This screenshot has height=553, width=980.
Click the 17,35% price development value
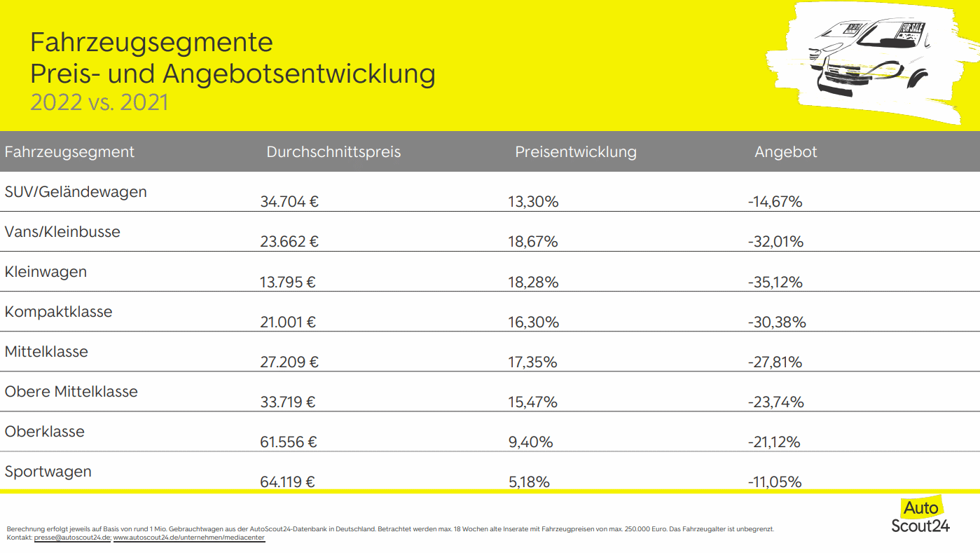click(532, 362)
